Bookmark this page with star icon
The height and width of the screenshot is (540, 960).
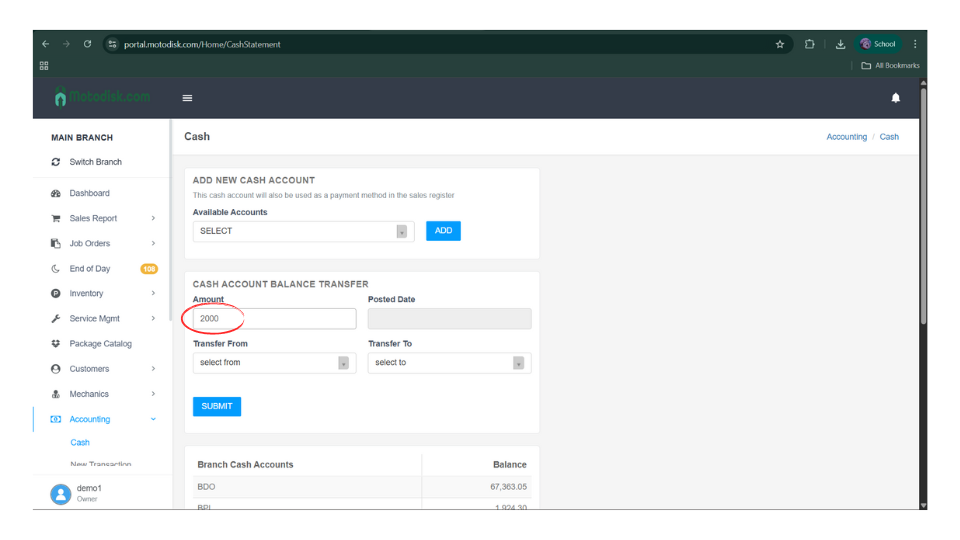click(780, 44)
